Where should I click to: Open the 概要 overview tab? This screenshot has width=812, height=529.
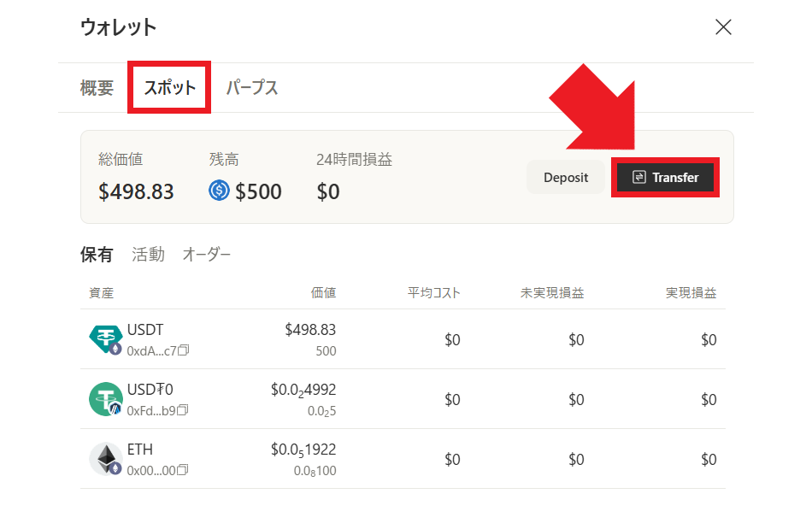point(97,87)
